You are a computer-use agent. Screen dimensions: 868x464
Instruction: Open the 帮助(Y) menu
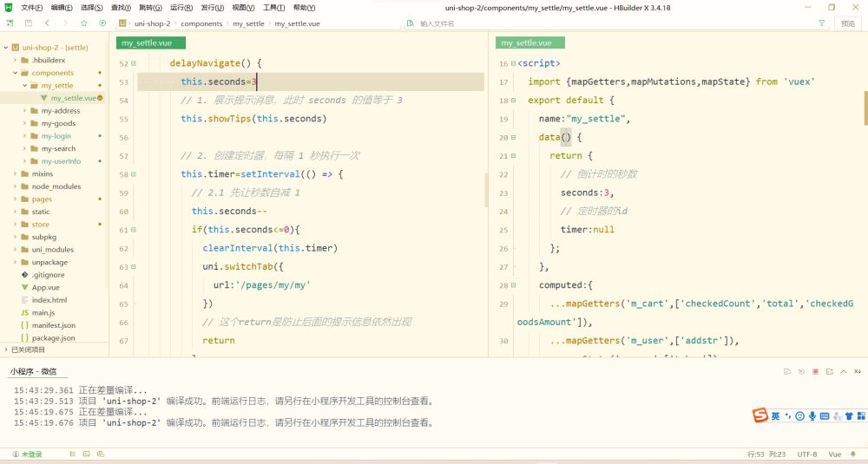tap(304, 8)
